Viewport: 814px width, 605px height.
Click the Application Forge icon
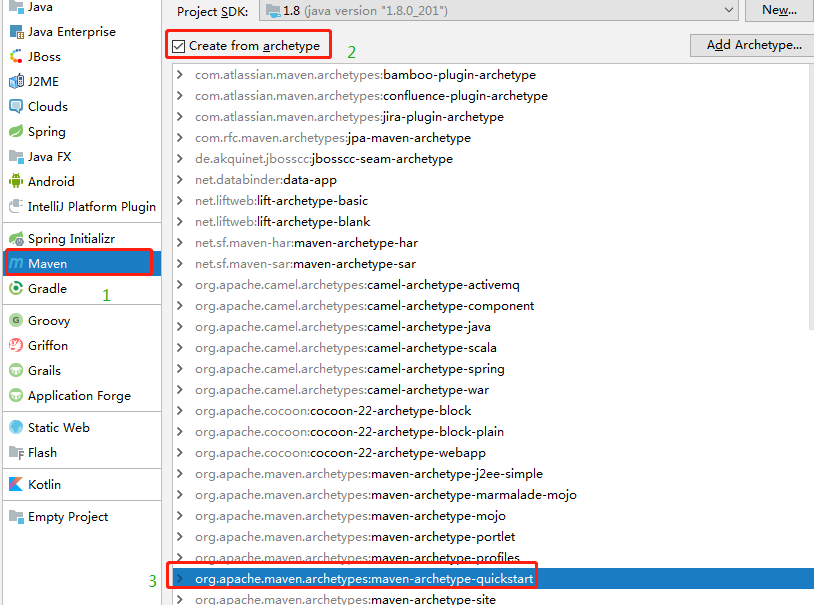[x=16, y=395]
